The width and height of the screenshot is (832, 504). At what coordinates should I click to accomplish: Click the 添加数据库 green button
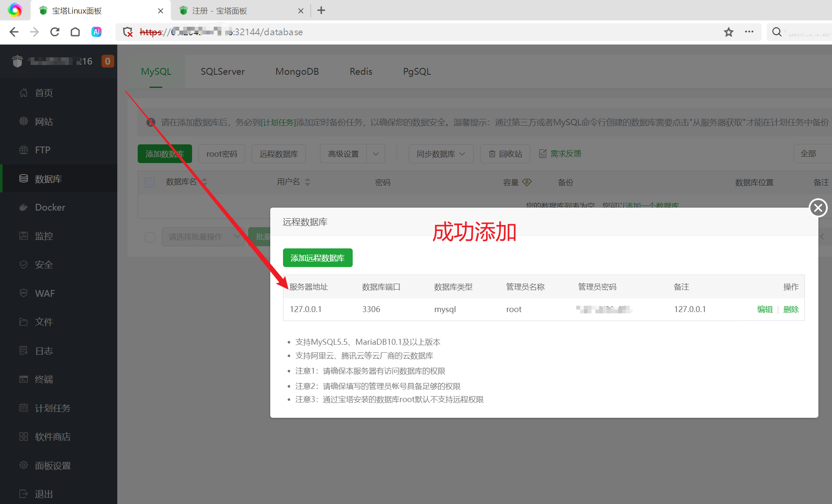pos(165,154)
